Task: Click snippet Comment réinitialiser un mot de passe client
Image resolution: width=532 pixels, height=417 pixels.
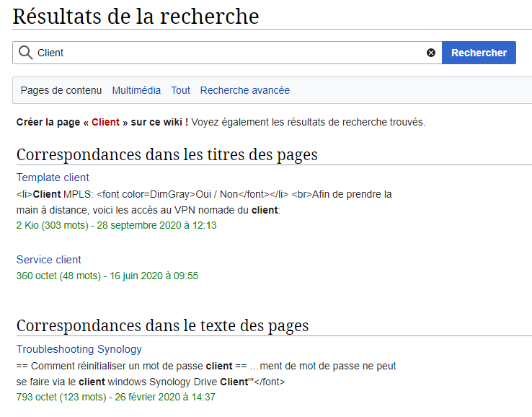Action: [206, 366]
